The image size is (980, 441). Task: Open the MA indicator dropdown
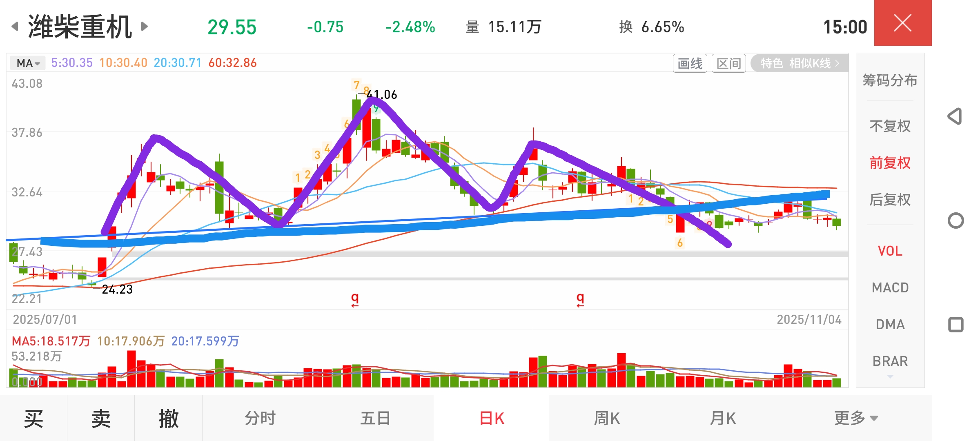[x=28, y=63]
